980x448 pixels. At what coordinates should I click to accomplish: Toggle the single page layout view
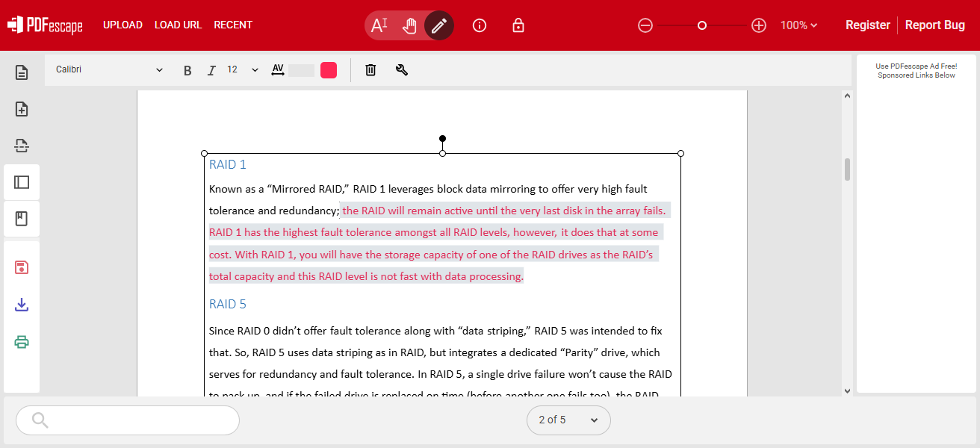pyautogui.click(x=22, y=181)
